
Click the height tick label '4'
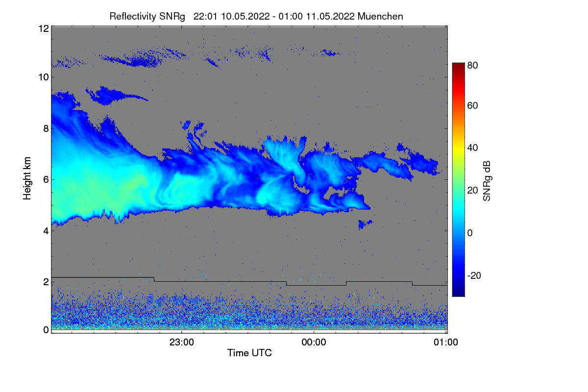[x=46, y=230]
